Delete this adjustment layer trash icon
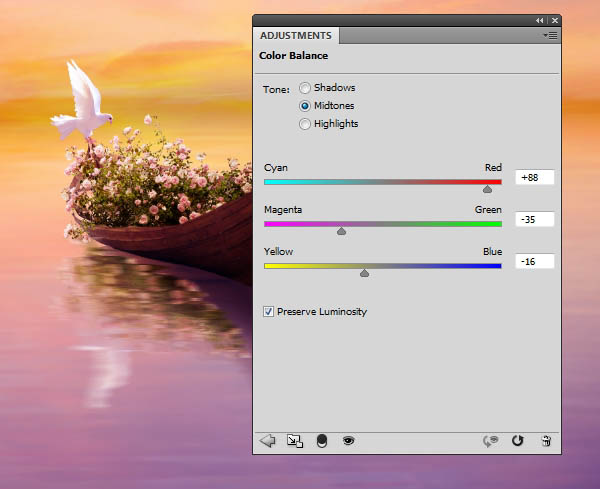This screenshot has height=489, width=600. [546, 441]
